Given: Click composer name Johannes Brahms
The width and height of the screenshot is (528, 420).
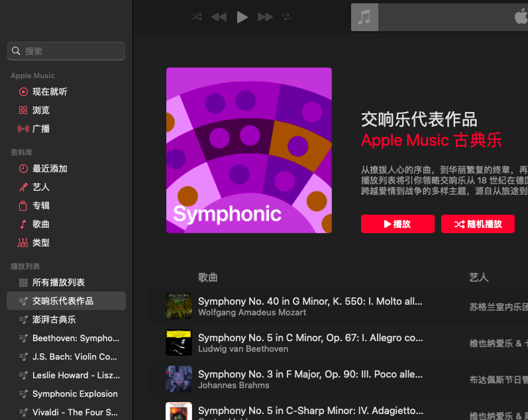Looking at the screenshot, I should 234,386.
